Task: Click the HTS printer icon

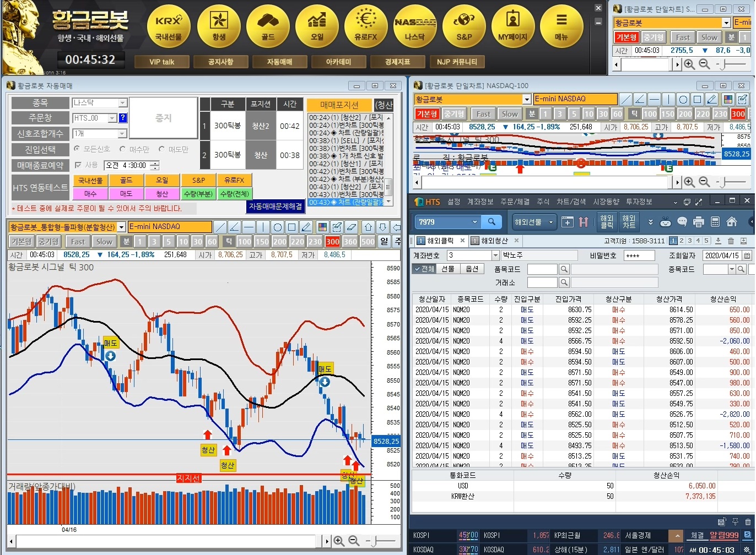Action: pyautogui.click(x=699, y=222)
